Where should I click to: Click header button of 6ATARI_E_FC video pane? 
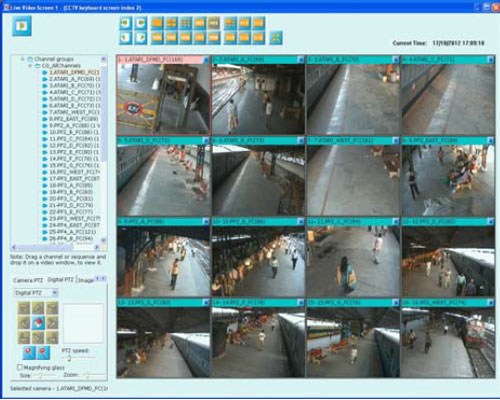[x=301, y=141]
